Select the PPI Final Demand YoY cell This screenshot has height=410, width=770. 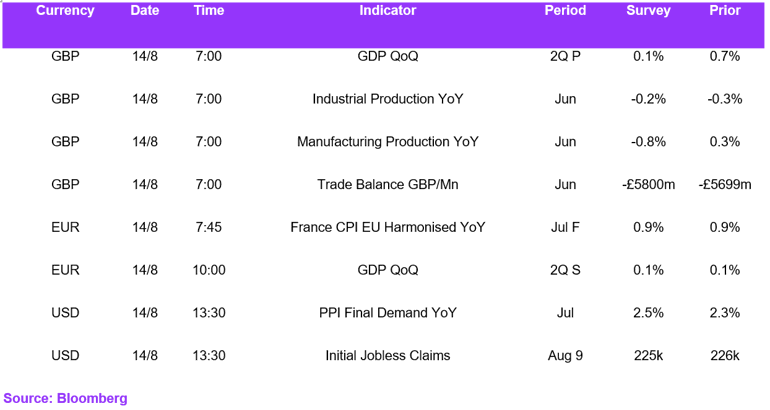pyautogui.click(x=387, y=312)
